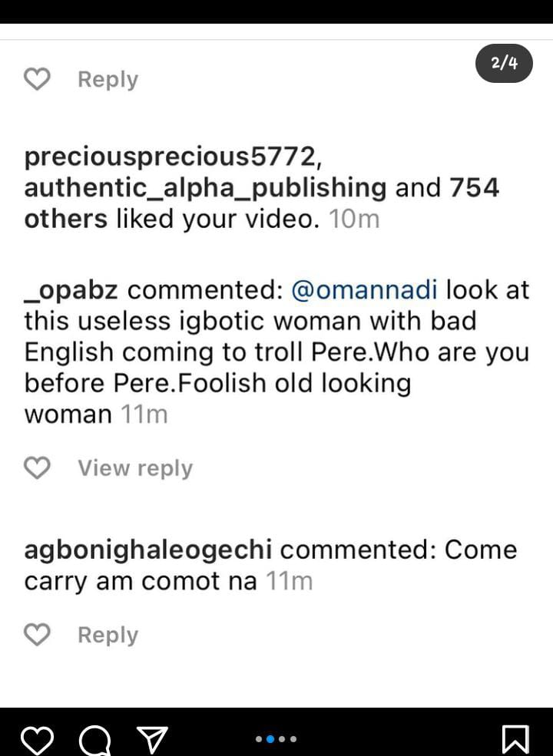Open authentic_alpha_publishing's profile
The height and width of the screenshot is (756, 553).
click(205, 187)
